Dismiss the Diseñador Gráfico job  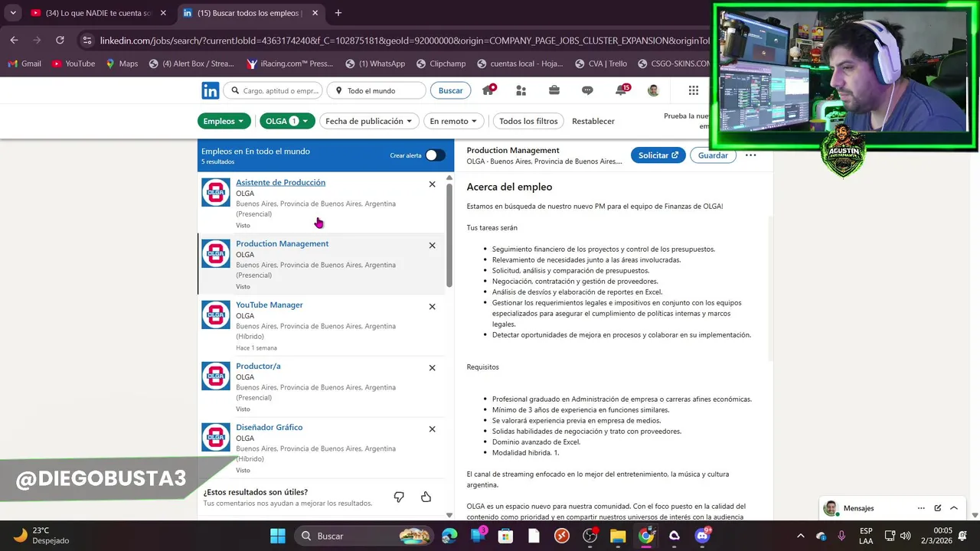coord(432,429)
